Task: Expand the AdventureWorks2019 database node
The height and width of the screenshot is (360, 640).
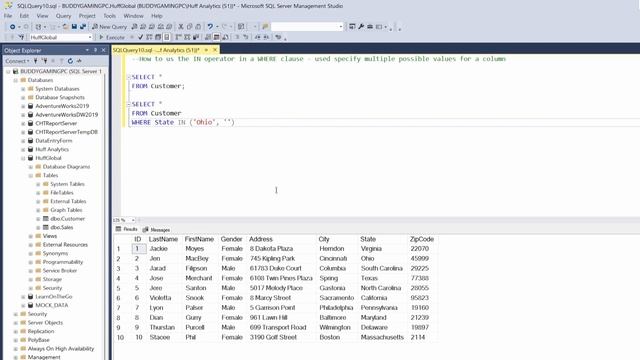Action: pos(23,106)
